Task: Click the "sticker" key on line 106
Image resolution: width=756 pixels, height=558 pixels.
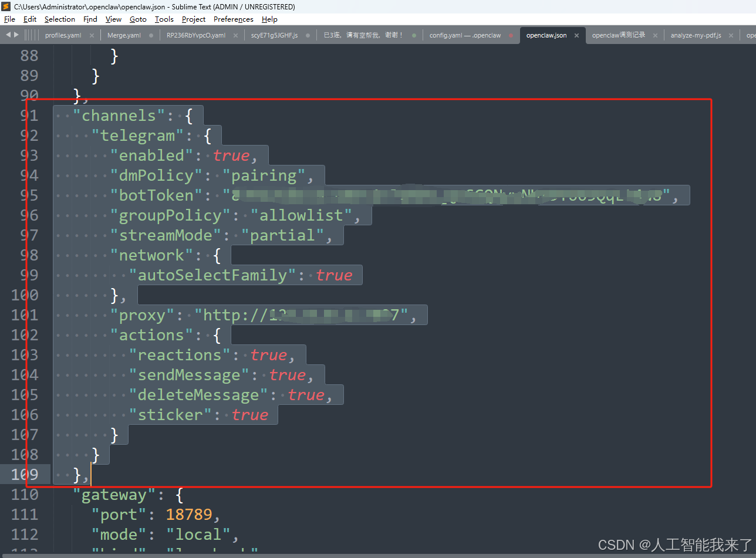Action: tap(170, 414)
